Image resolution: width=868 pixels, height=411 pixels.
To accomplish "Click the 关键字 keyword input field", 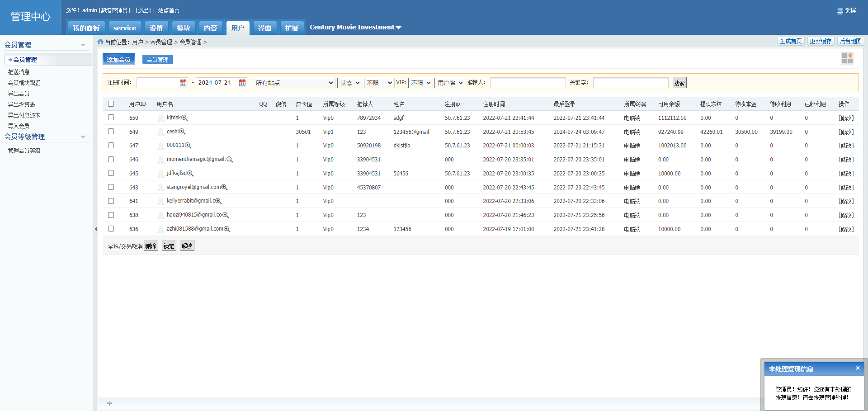I will 630,83.
